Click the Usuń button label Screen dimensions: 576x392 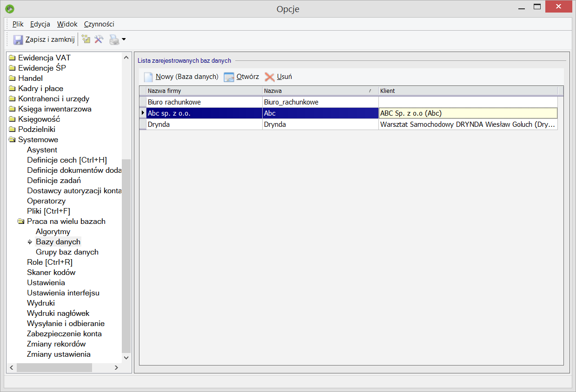tap(285, 77)
